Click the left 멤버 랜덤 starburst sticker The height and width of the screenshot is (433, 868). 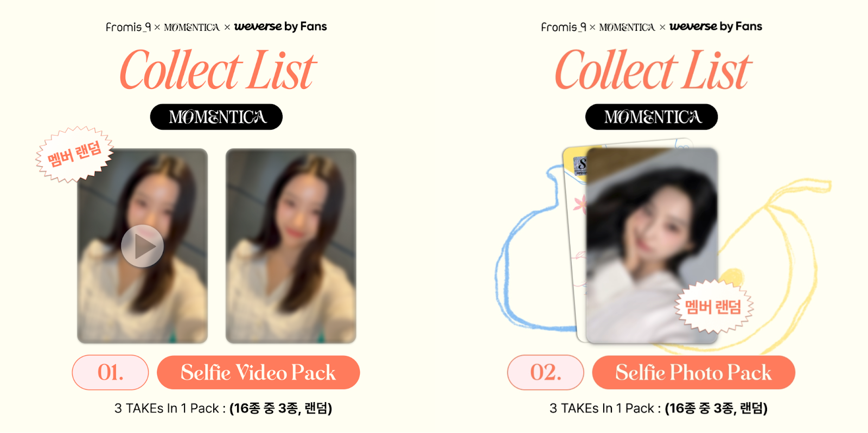click(x=74, y=154)
